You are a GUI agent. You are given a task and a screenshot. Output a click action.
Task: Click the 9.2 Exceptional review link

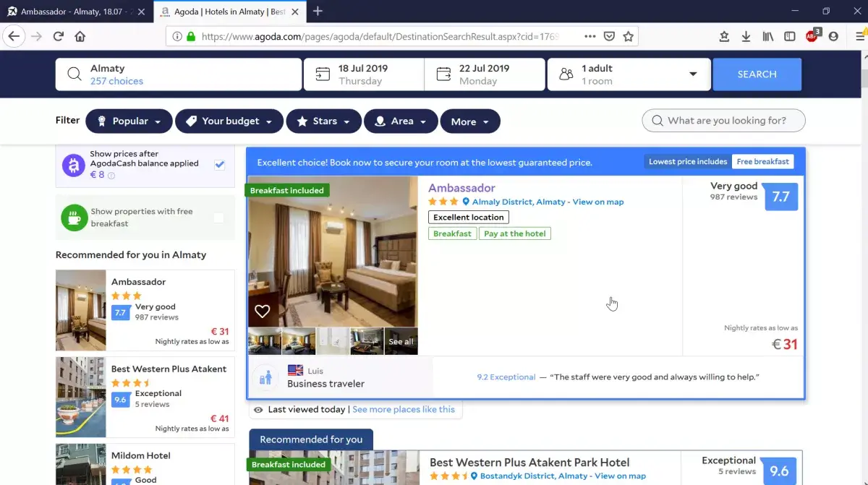click(x=506, y=377)
